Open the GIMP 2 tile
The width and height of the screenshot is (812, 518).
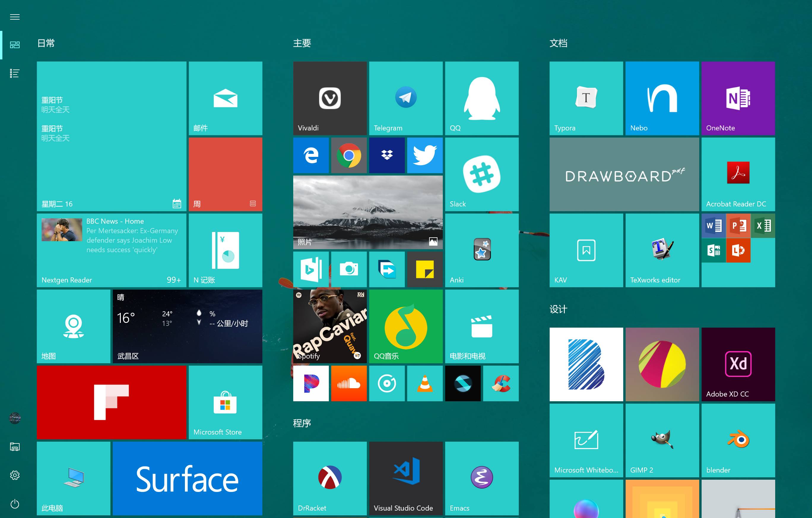pyautogui.click(x=662, y=440)
